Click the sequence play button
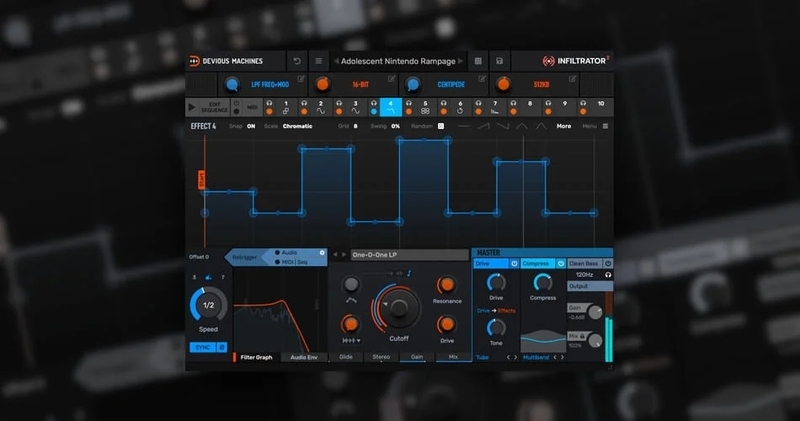 [x=192, y=107]
